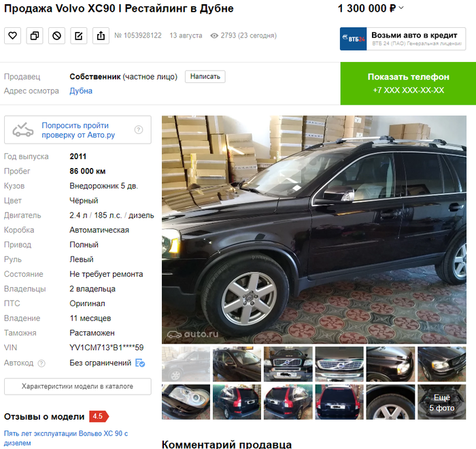Open Характеристики модели в каталоге
This screenshot has height=449, width=476.
pos(78,386)
